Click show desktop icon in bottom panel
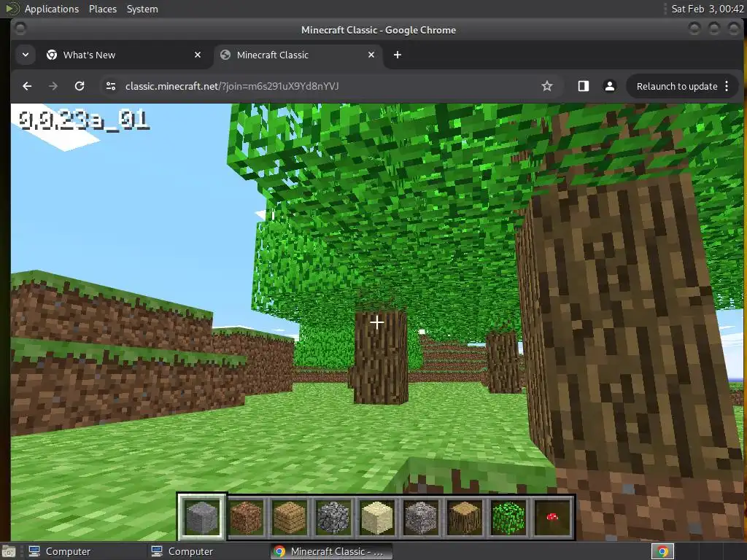747x560 pixels. [8, 551]
